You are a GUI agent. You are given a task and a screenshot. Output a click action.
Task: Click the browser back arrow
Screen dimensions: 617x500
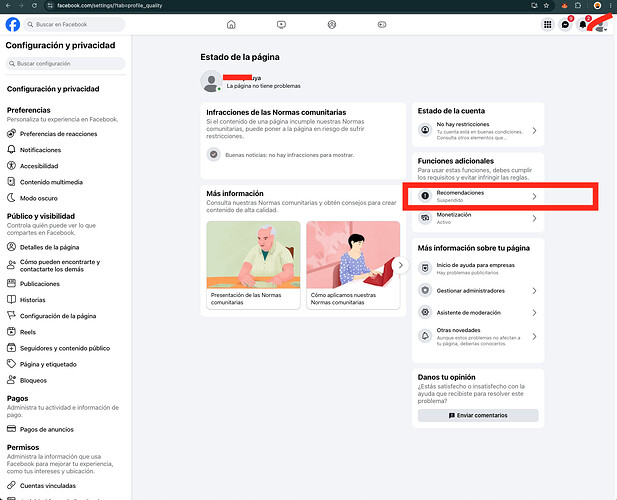(x=8, y=6)
